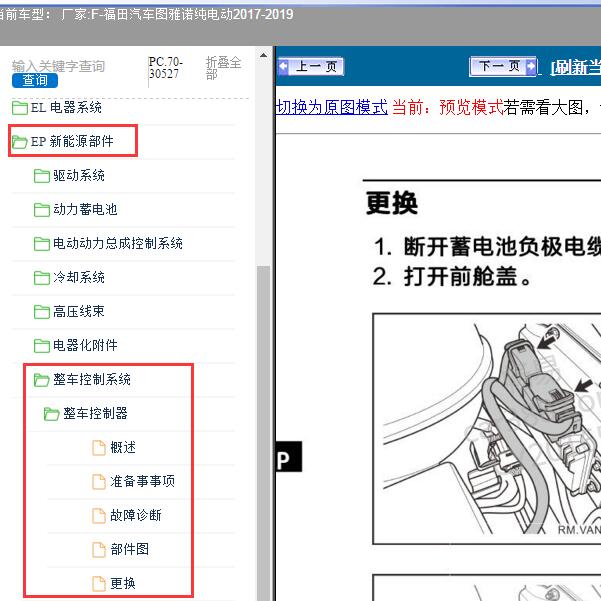This screenshot has width=601, height=601.
Task: Open the 高压线束 folder icon
Action: point(42,312)
